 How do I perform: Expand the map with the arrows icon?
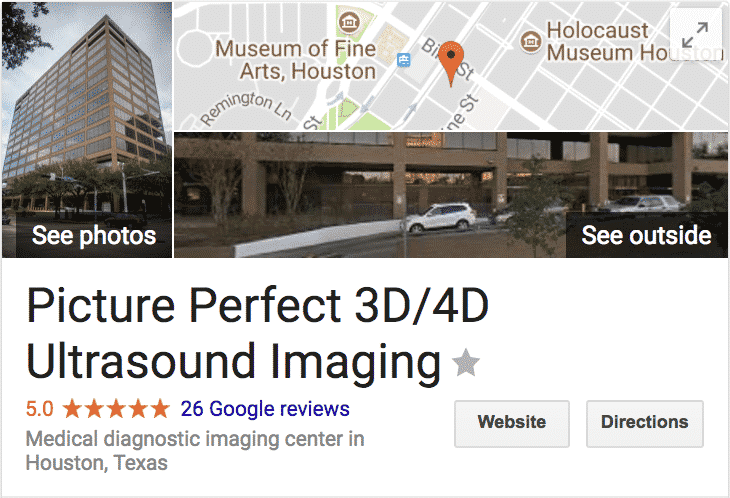coord(695,34)
